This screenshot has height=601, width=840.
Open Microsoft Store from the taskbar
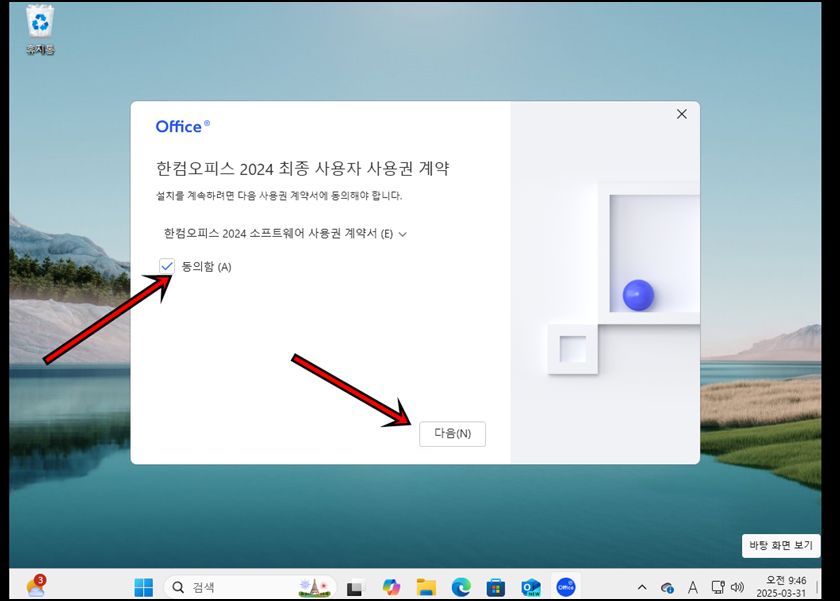(496, 588)
